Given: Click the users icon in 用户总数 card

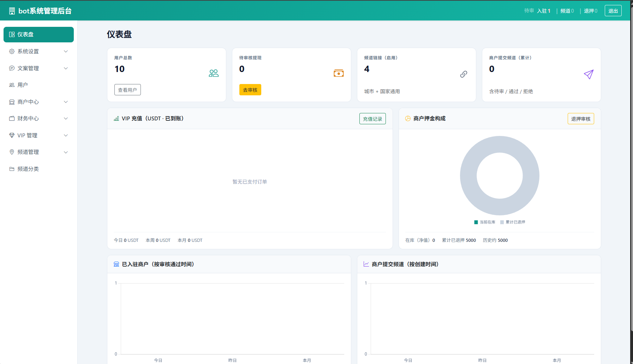Looking at the screenshot, I should pyautogui.click(x=214, y=73).
